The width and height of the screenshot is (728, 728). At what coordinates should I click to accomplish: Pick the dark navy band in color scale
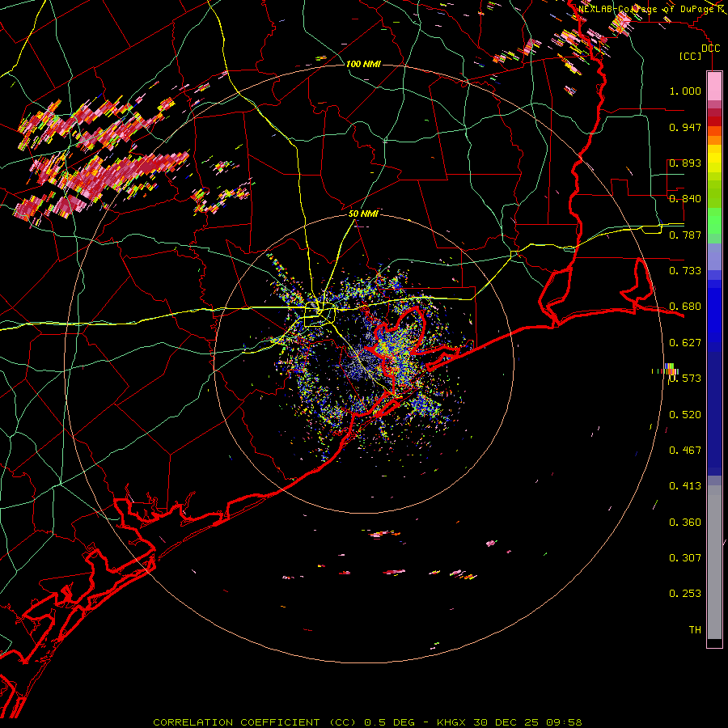[x=714, y=413]
